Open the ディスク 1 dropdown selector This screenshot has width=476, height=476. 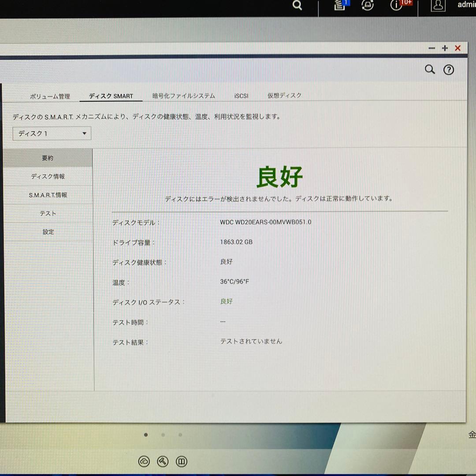[x=52, y=134]
